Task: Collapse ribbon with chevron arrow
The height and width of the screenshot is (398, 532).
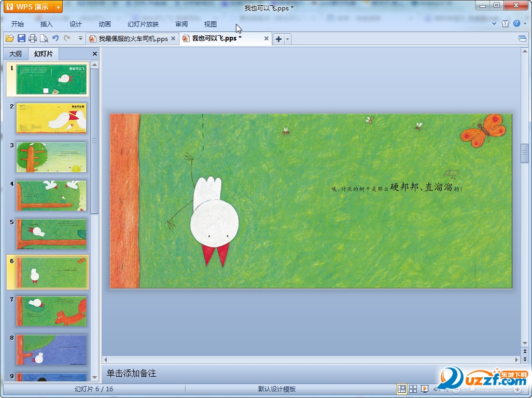Action: pyautogui.click(x=494, y=23)
